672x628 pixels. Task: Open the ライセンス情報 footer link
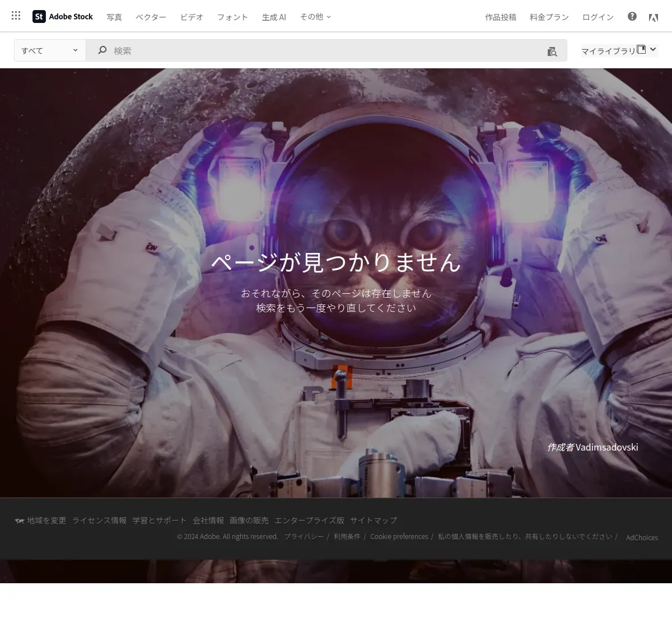(x=99, y=521)
